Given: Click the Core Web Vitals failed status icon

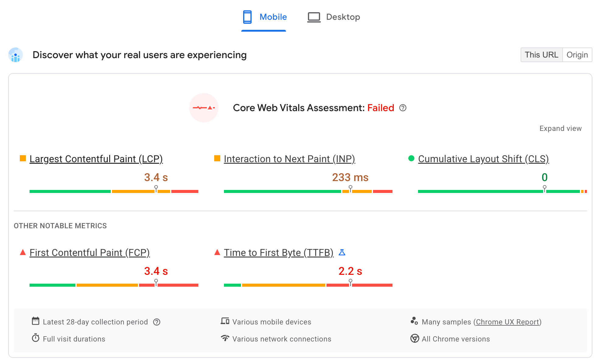Looking at the screenshot, I should tap(205, 108).
